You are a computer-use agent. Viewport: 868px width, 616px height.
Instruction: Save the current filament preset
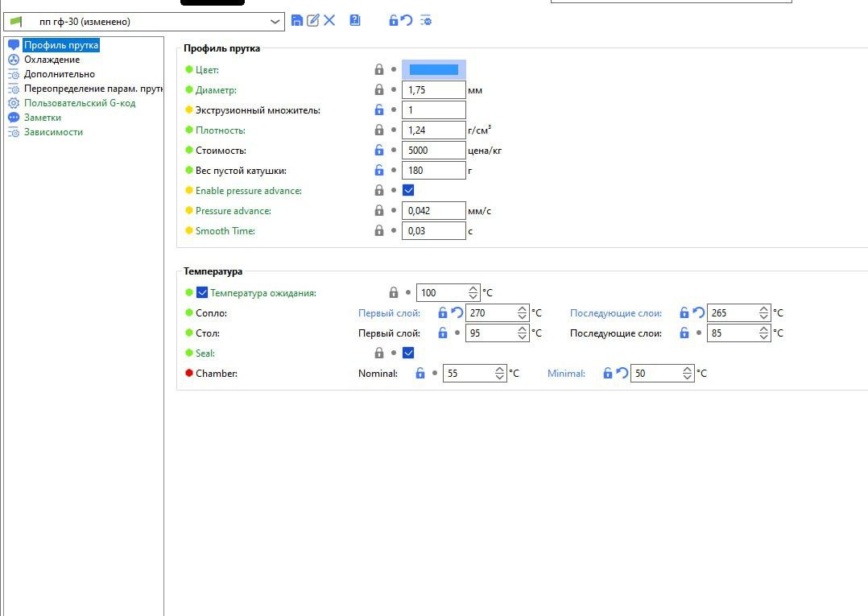click(297, 20)
